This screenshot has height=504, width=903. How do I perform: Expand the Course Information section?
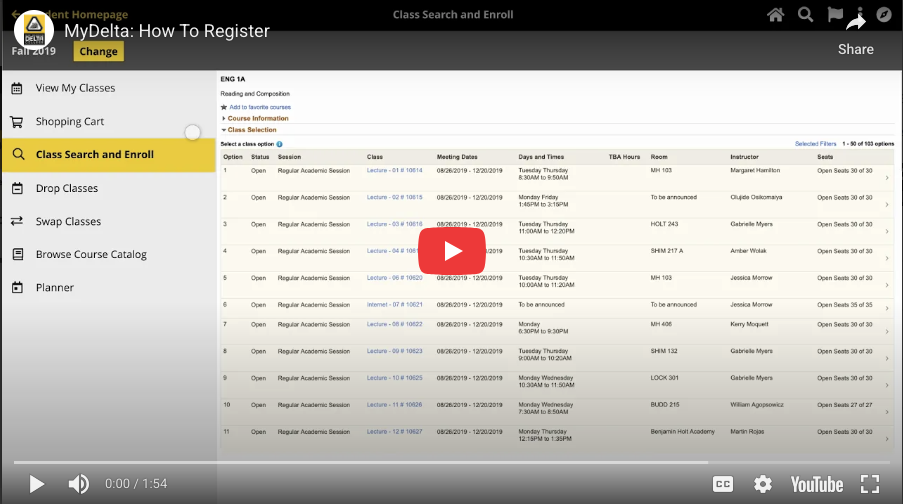pyautogui.click(x=257, y=118)
